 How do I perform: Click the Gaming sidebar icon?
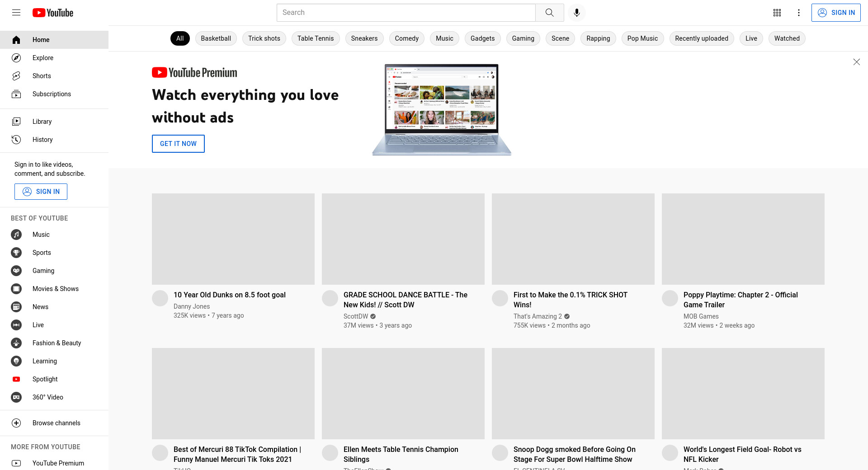tap(16, 271)
